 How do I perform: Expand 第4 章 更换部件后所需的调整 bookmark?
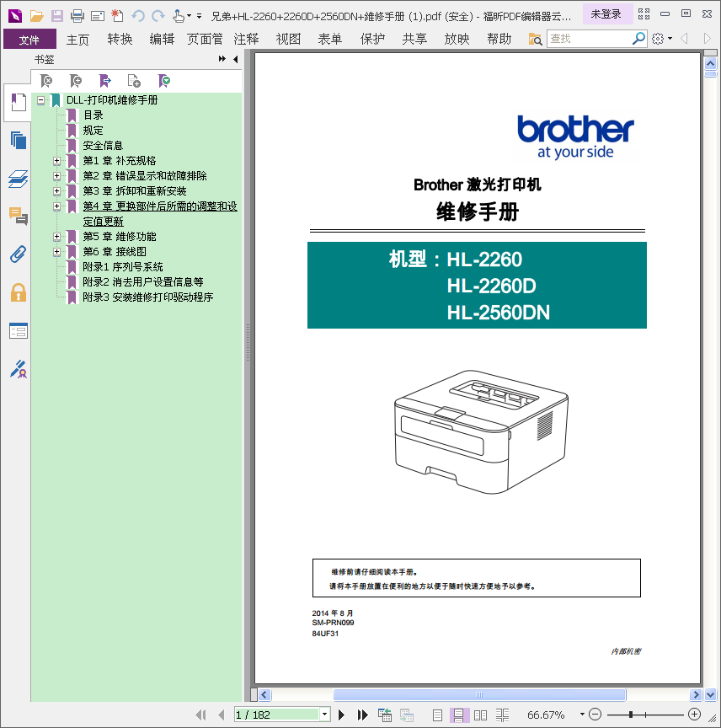click(56, 206)
